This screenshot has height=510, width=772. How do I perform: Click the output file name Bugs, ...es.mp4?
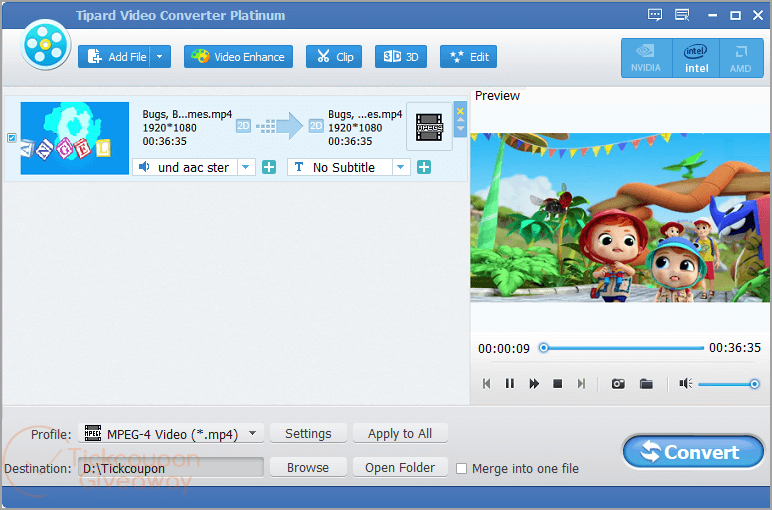[x=365, y=114]
